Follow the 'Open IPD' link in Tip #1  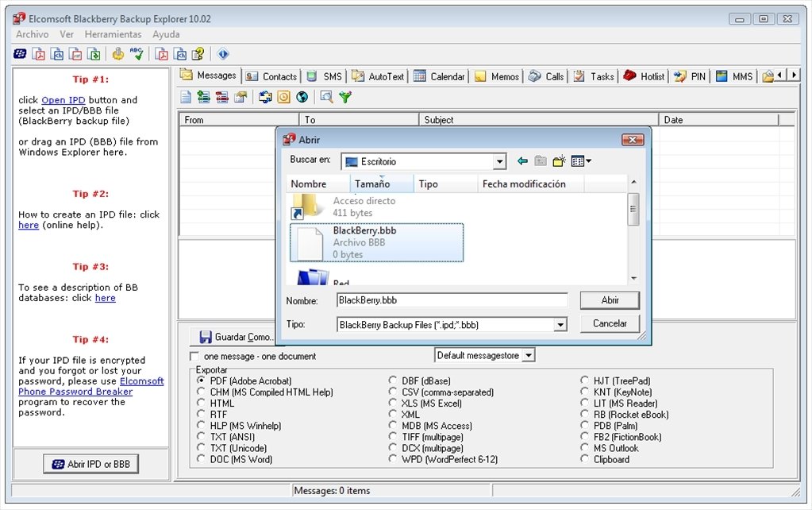click(63, 100)
